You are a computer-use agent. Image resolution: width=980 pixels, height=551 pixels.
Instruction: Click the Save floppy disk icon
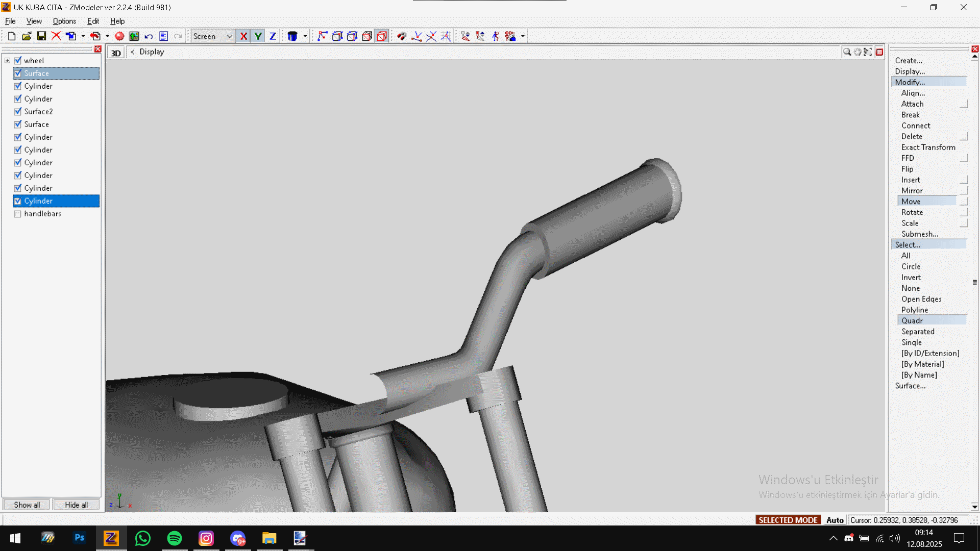point(41,36)
